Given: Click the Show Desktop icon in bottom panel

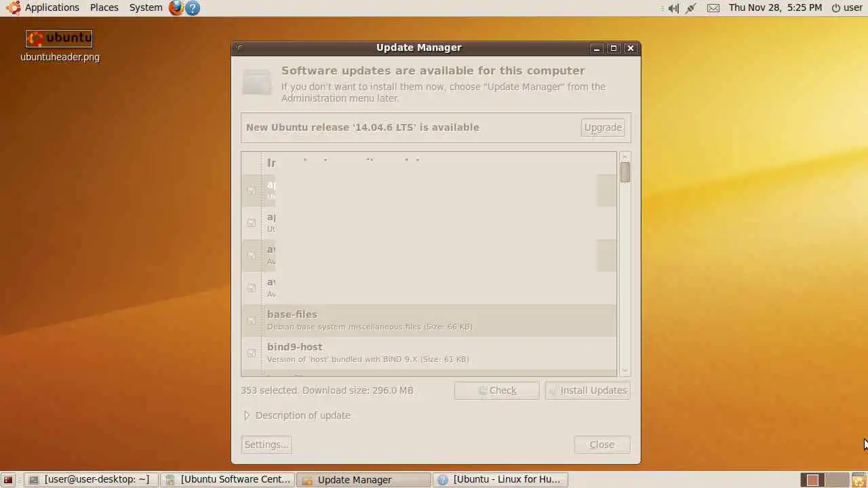Looking at the screenshot, I should (x=8, y=480).
